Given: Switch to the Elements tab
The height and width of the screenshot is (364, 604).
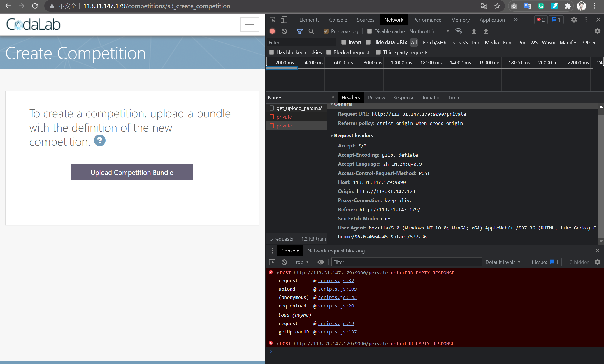Looking at the screenshot, I should [x=309, y=20].
